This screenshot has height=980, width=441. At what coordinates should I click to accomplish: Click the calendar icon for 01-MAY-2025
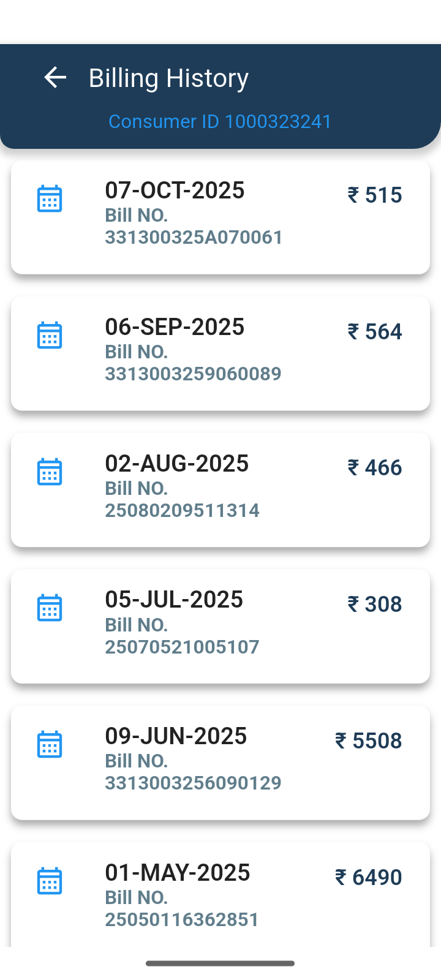tap(50, 881)
